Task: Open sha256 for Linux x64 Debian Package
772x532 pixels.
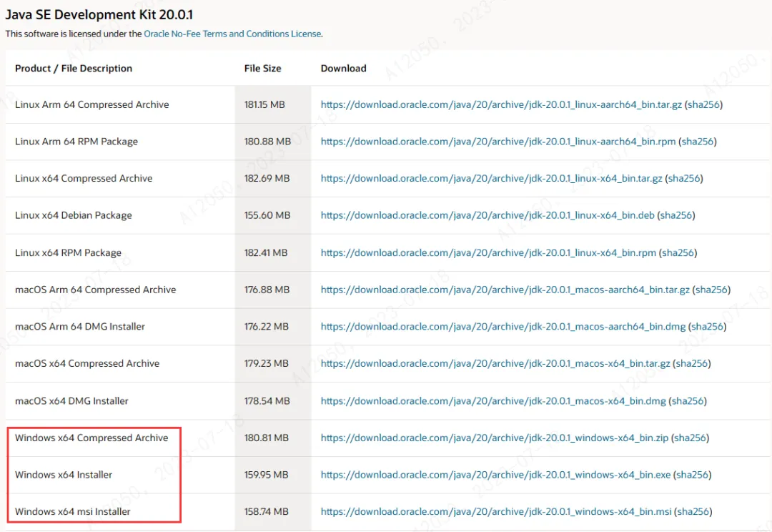Action: coord(676,215)
